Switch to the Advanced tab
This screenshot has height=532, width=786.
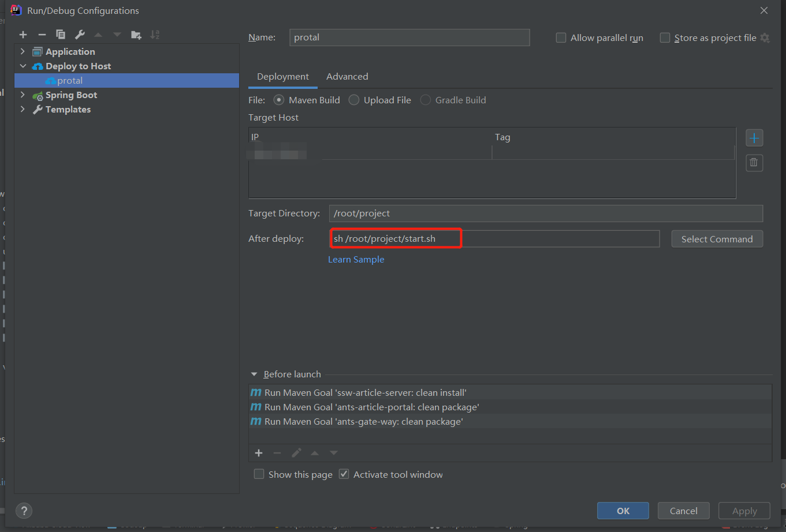pyautogui.click(x=347, y=77)
